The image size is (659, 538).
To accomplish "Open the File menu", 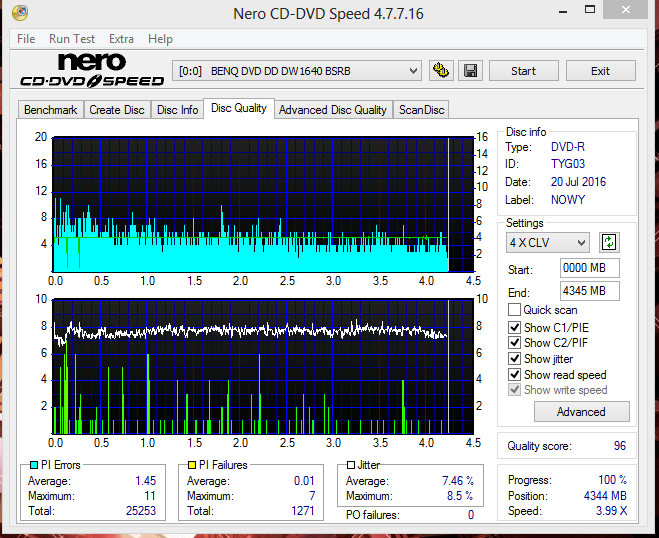I will click(x=26, y=39).
